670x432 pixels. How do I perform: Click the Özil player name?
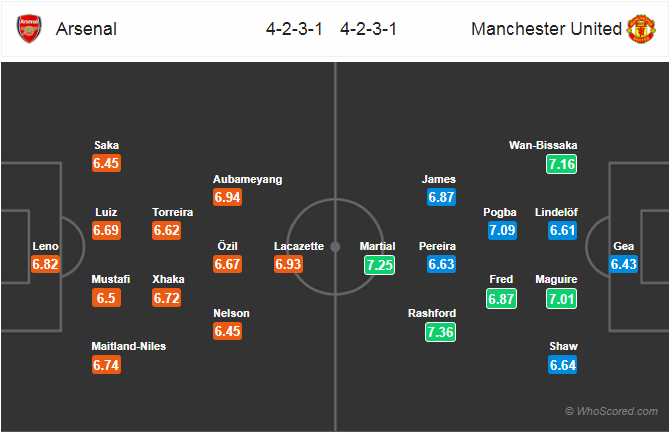[227, 246]
